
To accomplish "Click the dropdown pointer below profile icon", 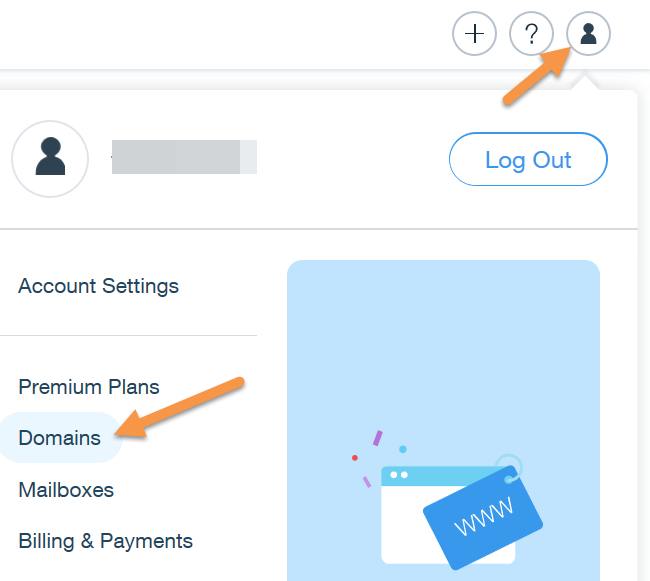I will [x=589, y=83].
